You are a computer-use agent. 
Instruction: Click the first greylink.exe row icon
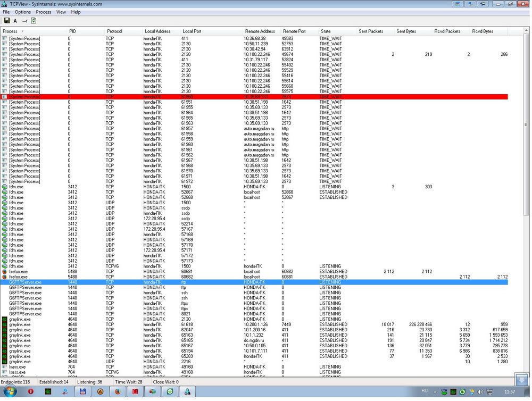tap(5, 319)
